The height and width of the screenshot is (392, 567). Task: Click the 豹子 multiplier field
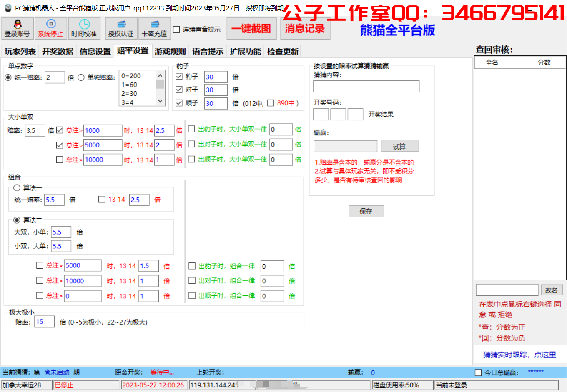click(x=216, y=77)
